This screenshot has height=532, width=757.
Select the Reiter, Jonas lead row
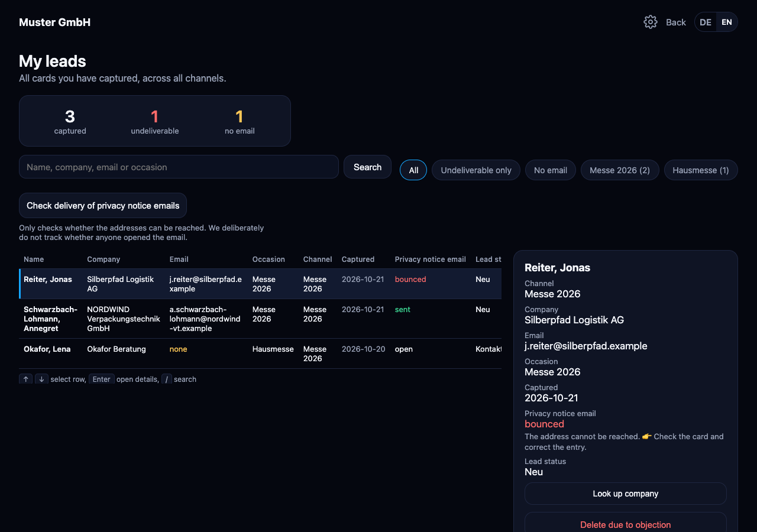point(260,284)
